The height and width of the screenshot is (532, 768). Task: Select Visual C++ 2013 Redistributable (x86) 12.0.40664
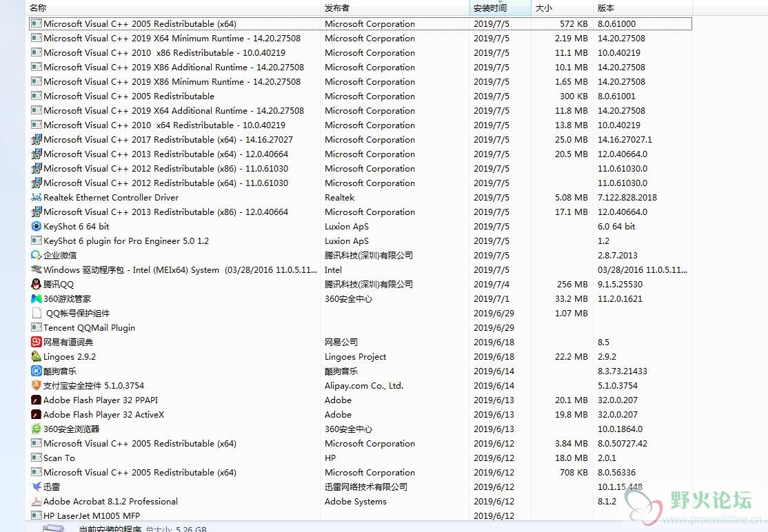pos(360,212)
